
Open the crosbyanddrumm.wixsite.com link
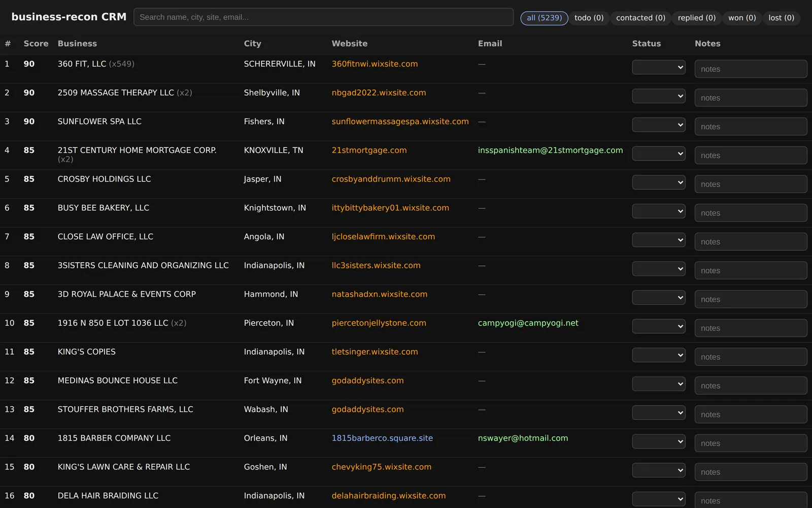pos(391,179)
